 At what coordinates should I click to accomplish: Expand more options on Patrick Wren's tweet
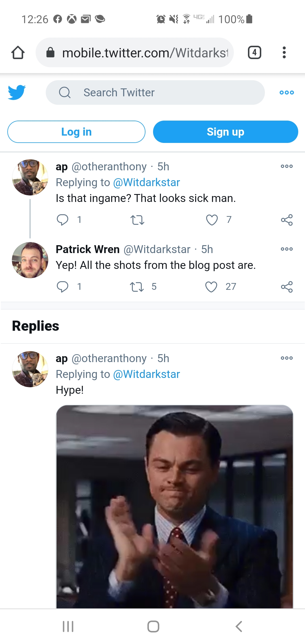point(287,249)
